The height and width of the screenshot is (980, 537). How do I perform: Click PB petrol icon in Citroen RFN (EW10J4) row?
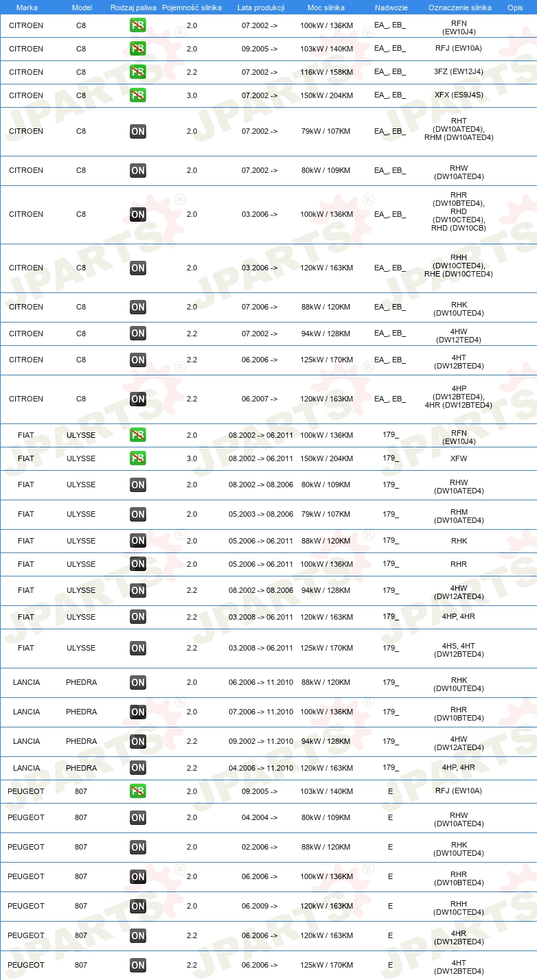click(x=137, y=26)
